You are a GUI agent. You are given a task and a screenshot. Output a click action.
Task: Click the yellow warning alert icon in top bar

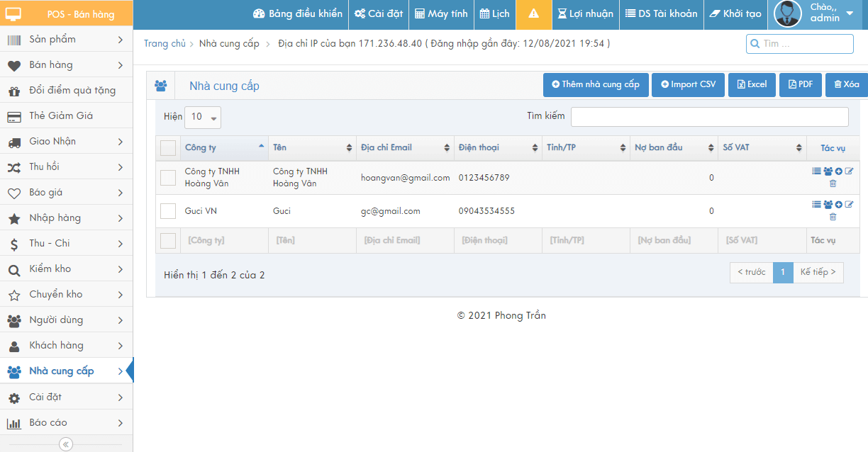pos(534,13)
